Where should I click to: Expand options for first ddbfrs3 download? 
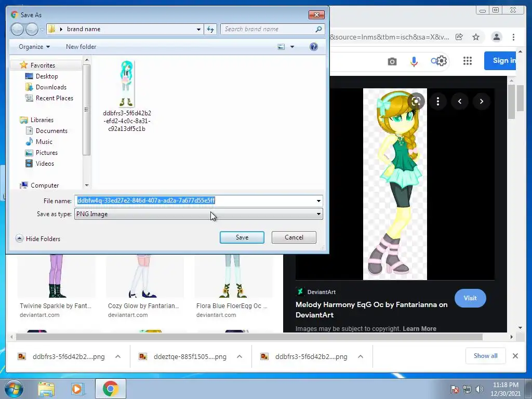[x=118, y=356]
